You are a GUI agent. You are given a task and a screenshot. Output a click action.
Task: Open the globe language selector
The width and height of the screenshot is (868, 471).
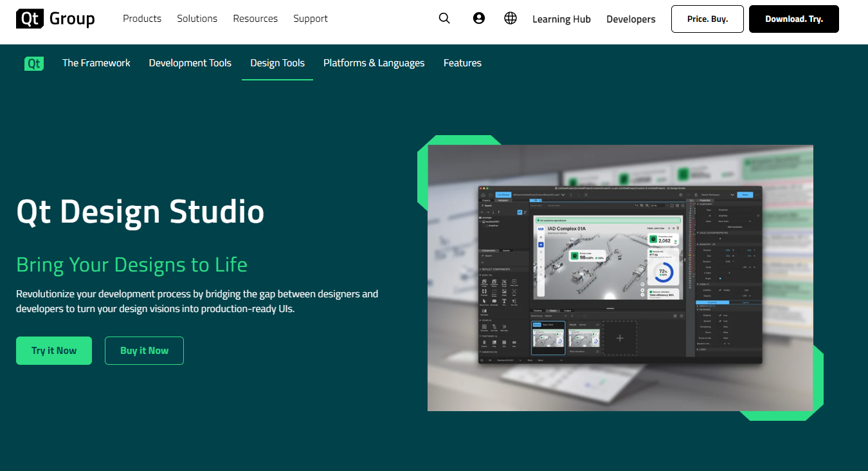(511, 19)
